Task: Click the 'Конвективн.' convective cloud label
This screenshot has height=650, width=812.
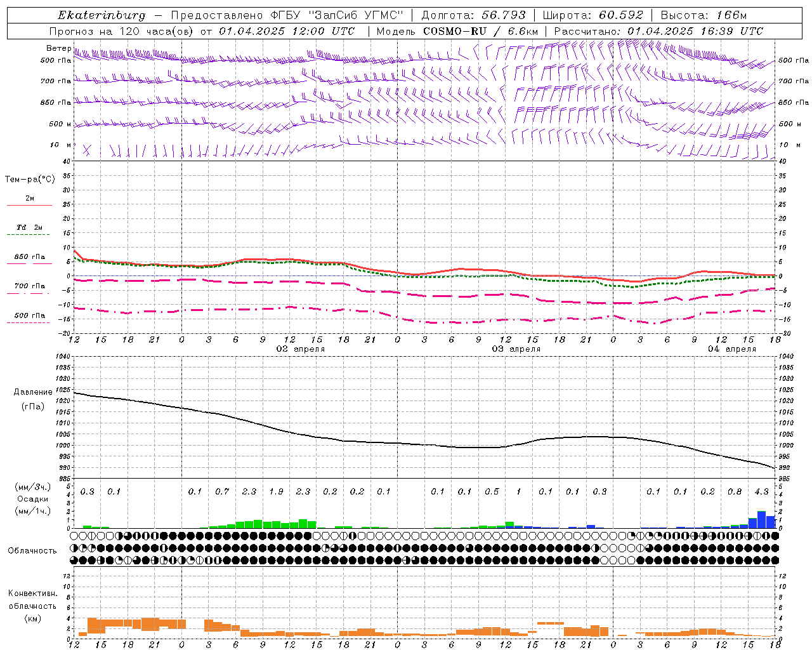Action: point(32,594)
